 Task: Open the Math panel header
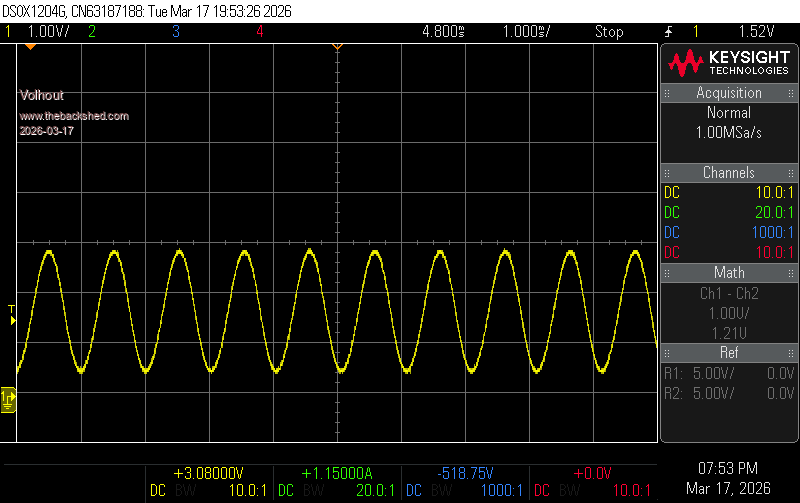(729, 273)
